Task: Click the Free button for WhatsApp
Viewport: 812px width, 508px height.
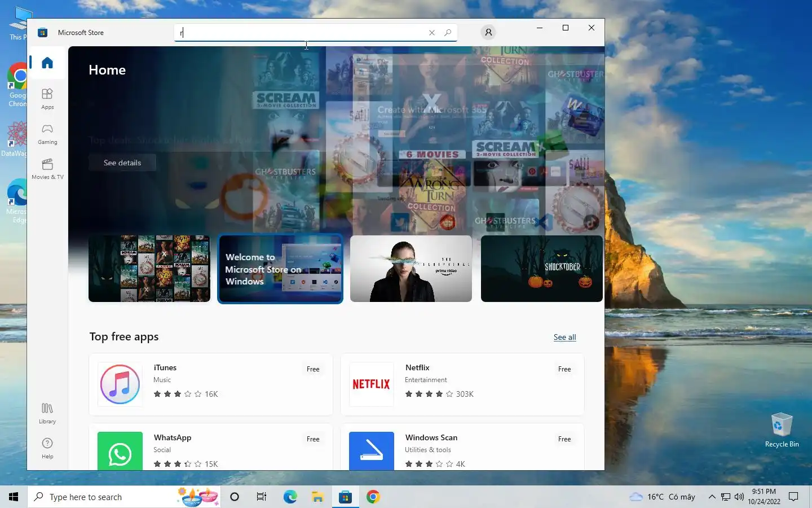Action: (x=313, y=439)
